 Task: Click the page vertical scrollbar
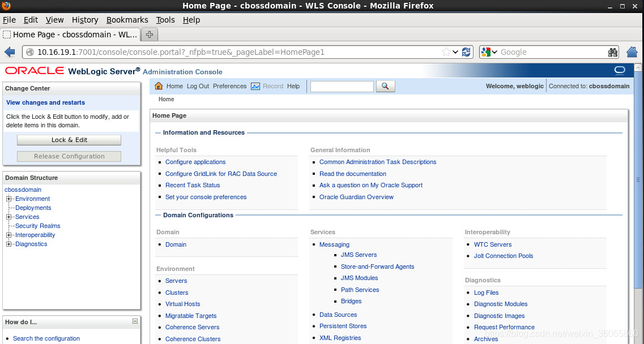(x=638, y=179)
